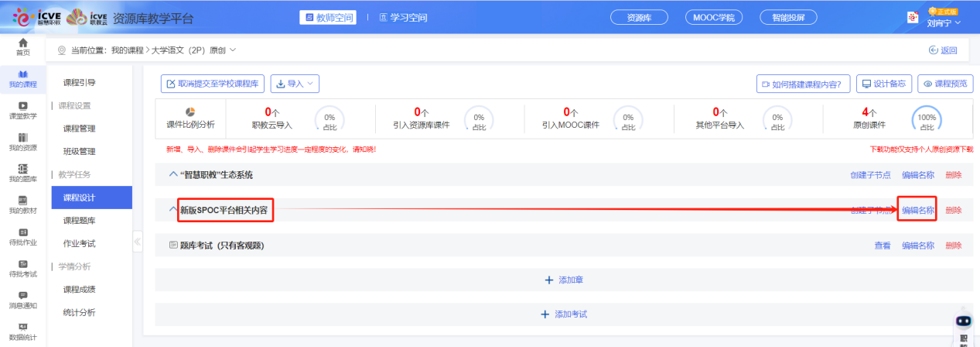The height and width of the screenshot is (347, 980).
Task: Open 我的资源 sidebar icon
Action: click(x=23, y=137)
